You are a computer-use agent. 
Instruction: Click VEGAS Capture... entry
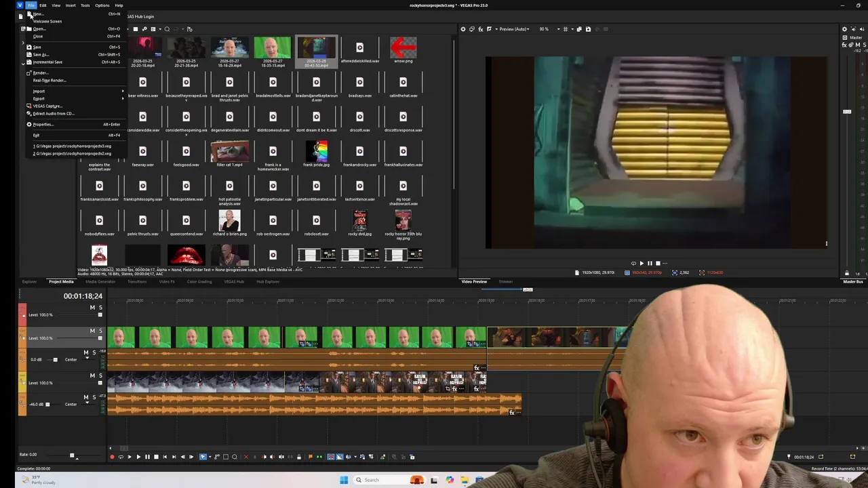[47, 106]
